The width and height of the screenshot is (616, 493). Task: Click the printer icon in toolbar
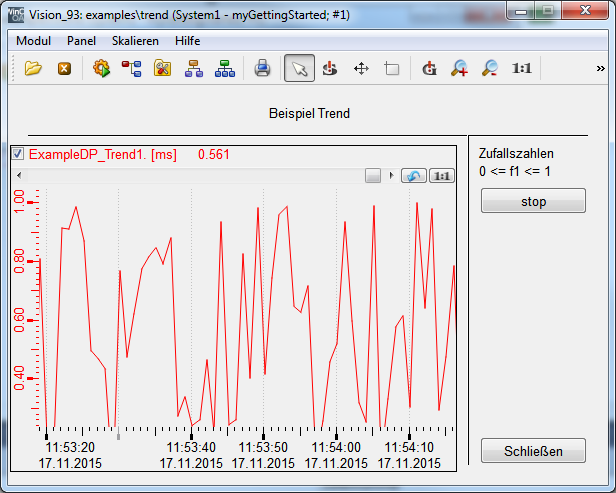pos(262,68)
